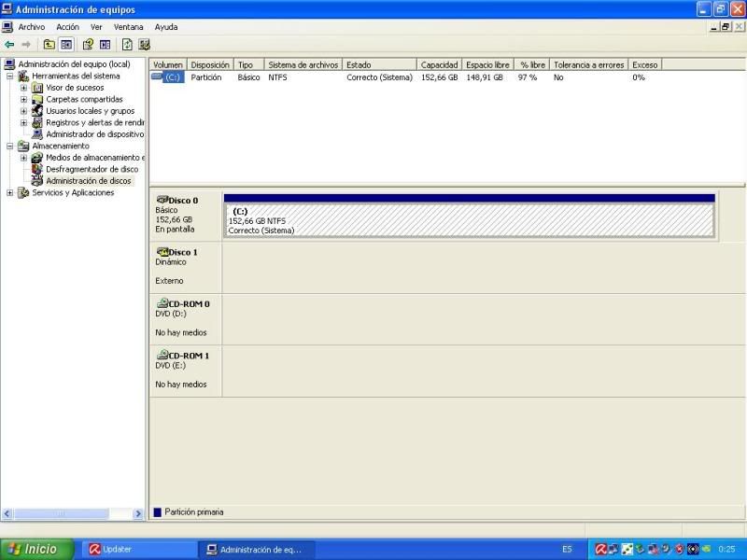Image resolution: width=747 pixels, height=560 pixels.
Task: Expand the Usuarios locales y grupos node
Action: 24,111
